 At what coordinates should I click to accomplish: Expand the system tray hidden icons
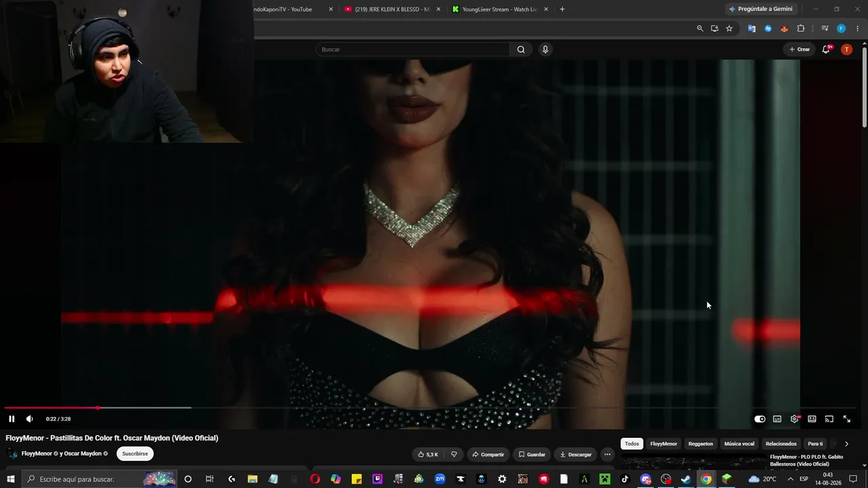tap(790, 479)
